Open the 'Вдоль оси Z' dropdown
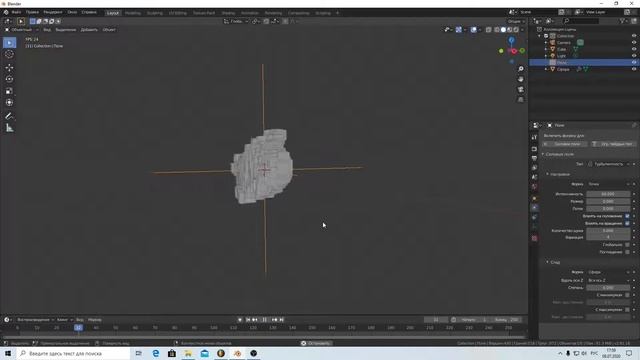 (x=609, y=280)
